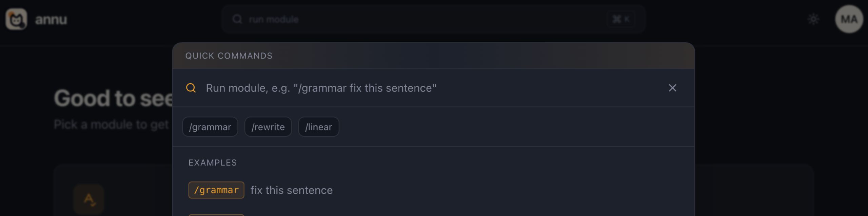Viewport: 868px width, 216px height.
Task: Toggle the light/dark theme sun icon
Action: click(x=813, y=19)
